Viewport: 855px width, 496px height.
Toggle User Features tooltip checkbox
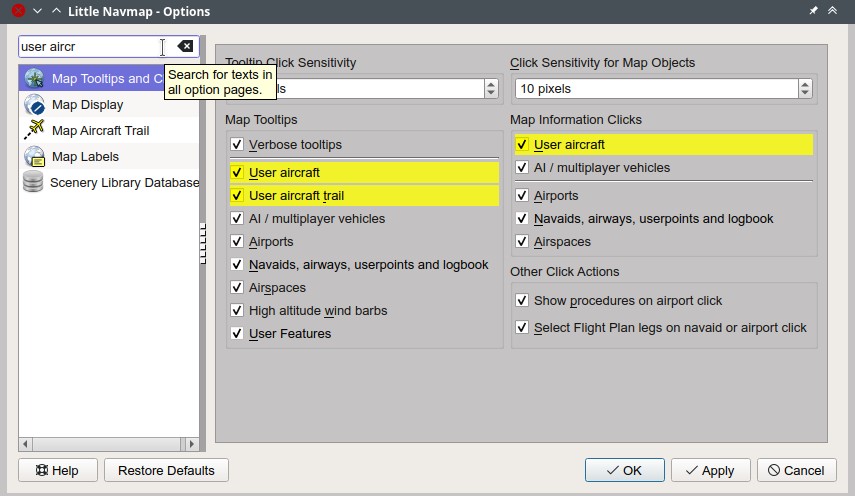point(237,333)
